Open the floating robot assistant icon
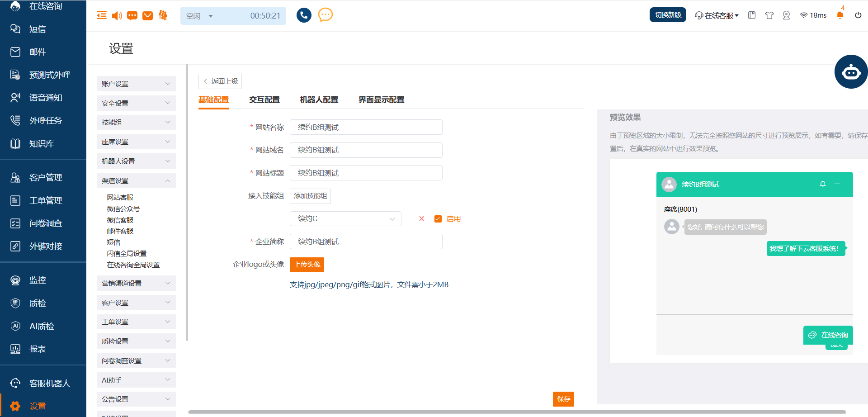868x417 pixels. point(851,72)
